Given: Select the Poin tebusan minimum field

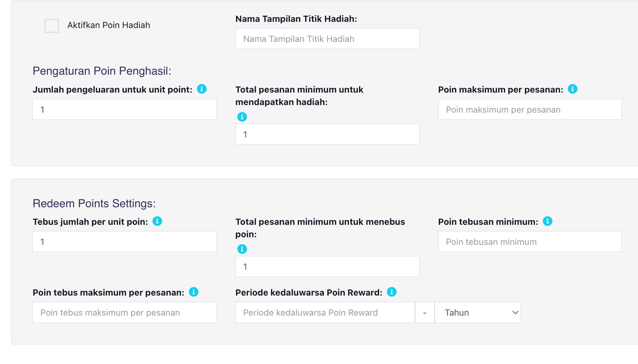Looking at the screenshot, I should (x=530, y=242).
